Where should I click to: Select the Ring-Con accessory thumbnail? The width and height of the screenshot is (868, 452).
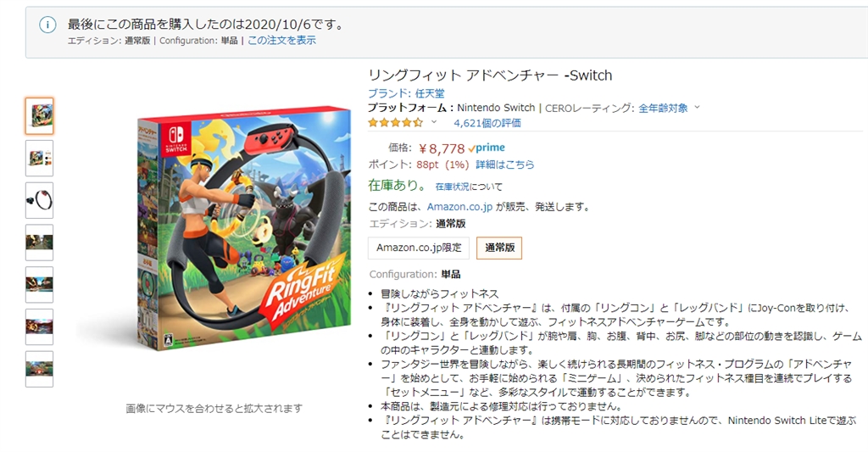pos(39,200)
